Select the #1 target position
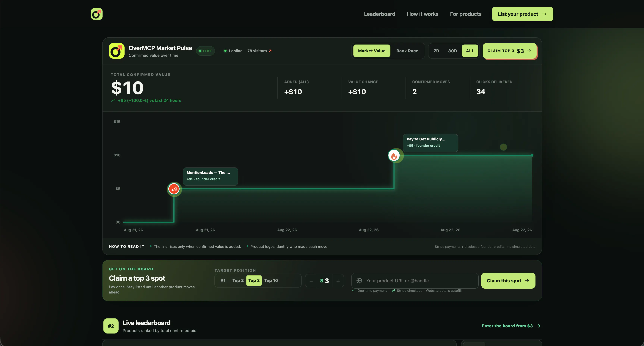This screenshot has height=346, width=644. pos(223,280)
